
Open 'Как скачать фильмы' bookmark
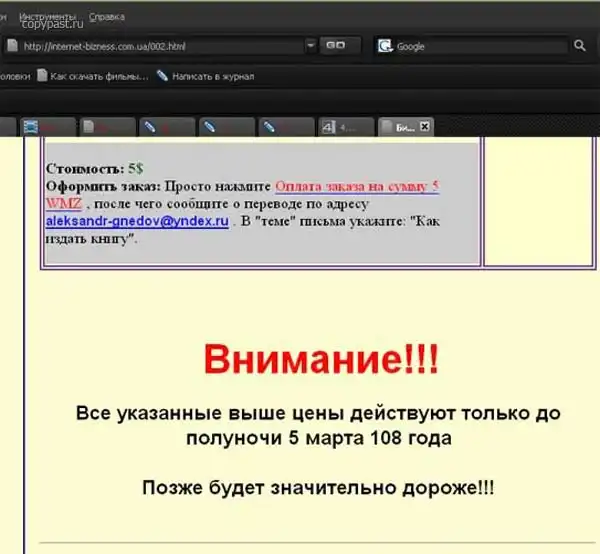(98, 76)
